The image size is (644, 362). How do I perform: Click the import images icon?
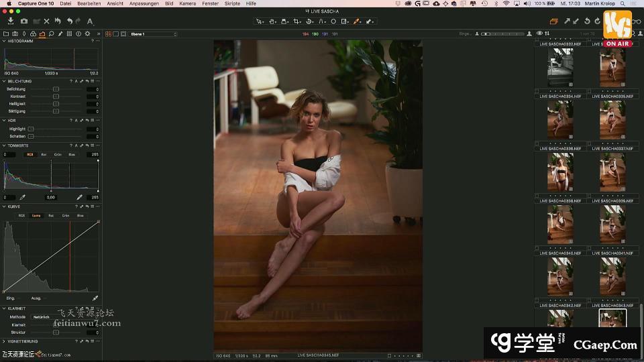tap(10, 21)
